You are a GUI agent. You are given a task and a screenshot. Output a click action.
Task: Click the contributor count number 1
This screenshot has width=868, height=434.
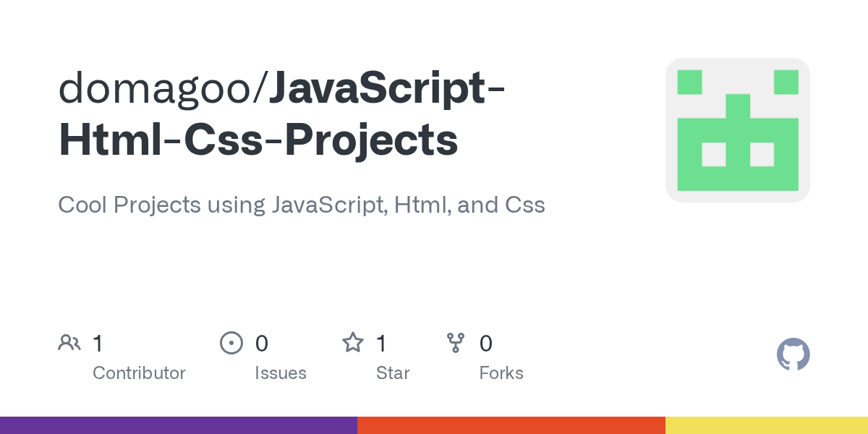coord(98,344)
